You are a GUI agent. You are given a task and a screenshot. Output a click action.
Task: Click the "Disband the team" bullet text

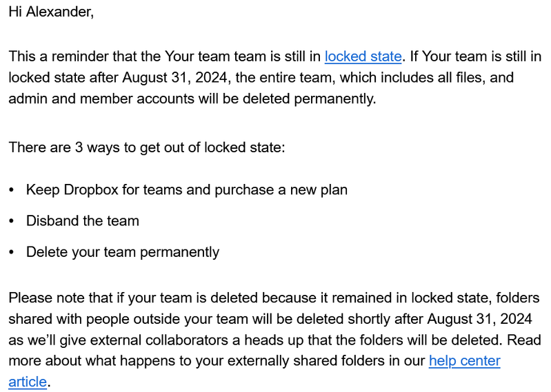[x=83, y=221]
